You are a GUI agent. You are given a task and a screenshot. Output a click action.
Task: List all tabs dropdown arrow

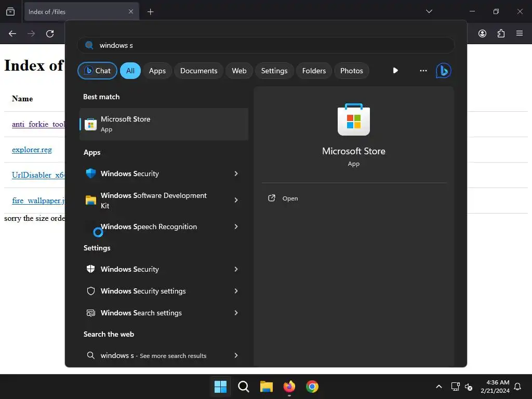click(429, 11)
